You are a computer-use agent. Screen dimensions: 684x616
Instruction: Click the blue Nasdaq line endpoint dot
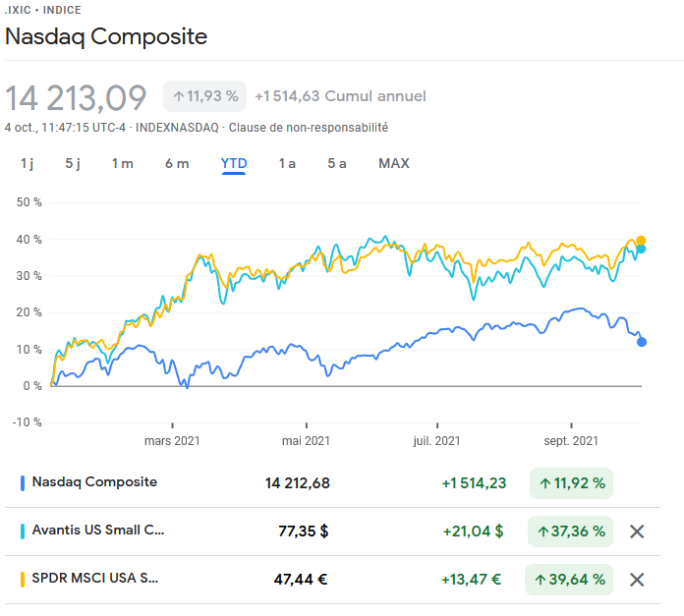[x=642, y=342]
